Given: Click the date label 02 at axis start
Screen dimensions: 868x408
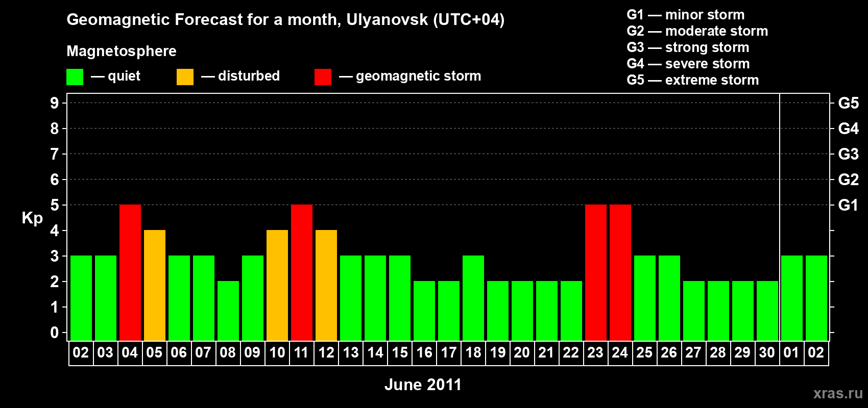Looking at the screenshot, I should (81, 352).
